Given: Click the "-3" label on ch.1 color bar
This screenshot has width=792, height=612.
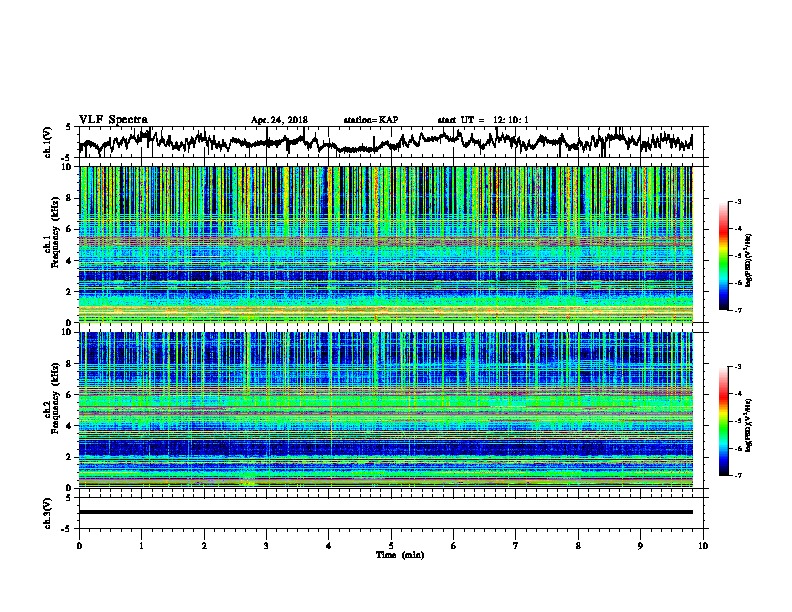Looking at the screenshot, I should [x=737, y=202].
